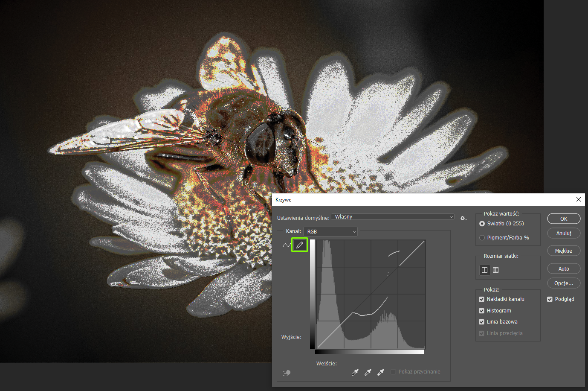Pick the black point eyedropper
This screenshot has height=391, width=588.
pos(355,372)
